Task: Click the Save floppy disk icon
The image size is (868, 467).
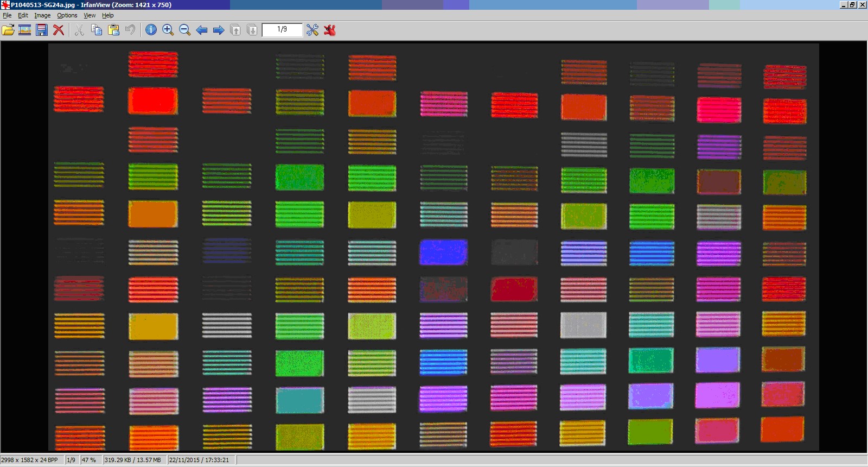Action: (x=42, y=30)
